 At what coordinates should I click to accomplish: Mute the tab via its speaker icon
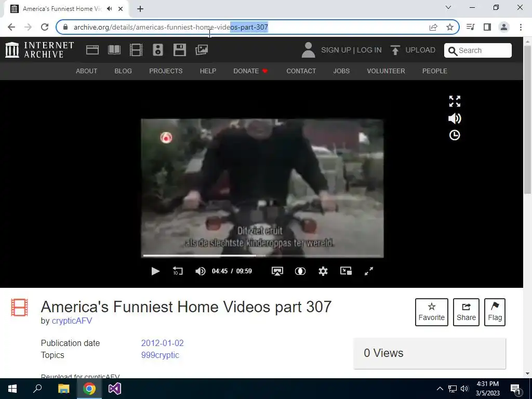tap(109, 9)
